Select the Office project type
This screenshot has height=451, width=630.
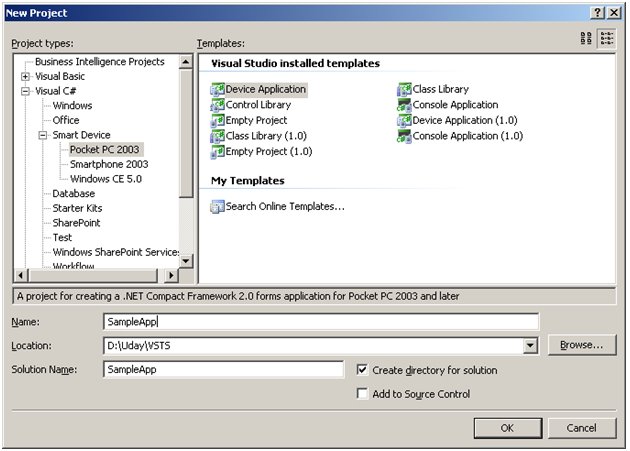coord(66,120)
